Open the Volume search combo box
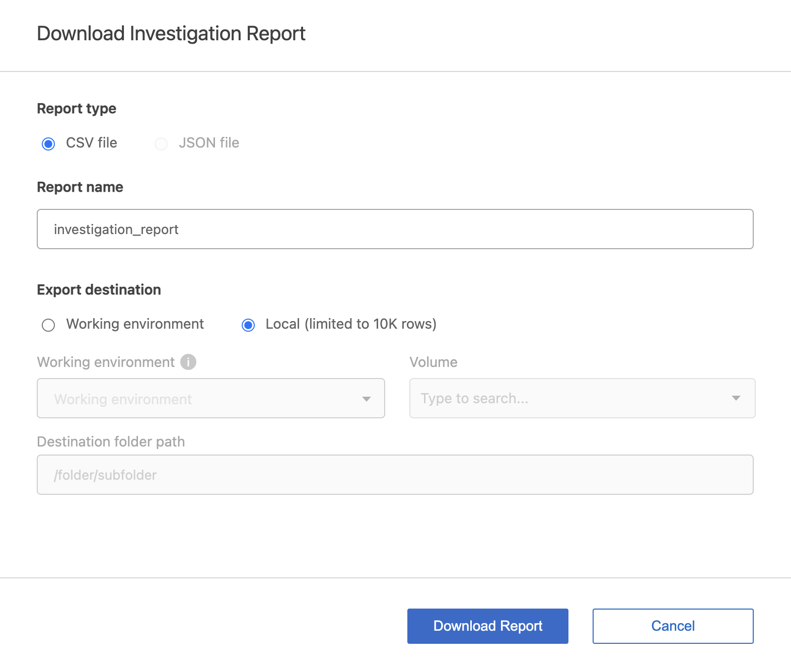This screenshot has height=672, width=791. (569, 399)
